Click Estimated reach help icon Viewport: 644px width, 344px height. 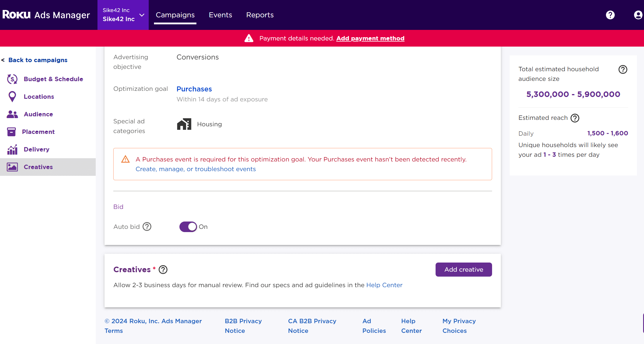point(575,118)
